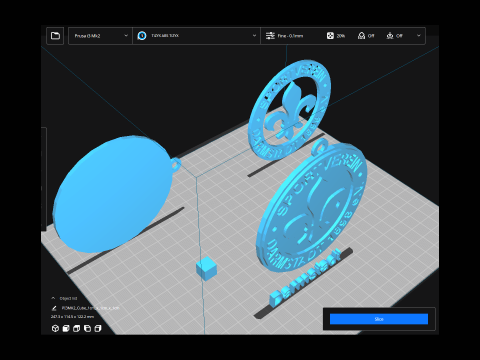Click the model dimensions readout in mm
The height and width of the screenshot is (360, 480).
coord(72,317)
